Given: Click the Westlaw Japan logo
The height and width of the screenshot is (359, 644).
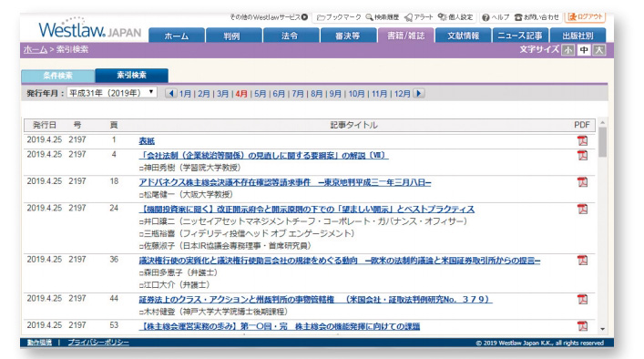Looking at the screenshot, I should (x=89, y=29).
